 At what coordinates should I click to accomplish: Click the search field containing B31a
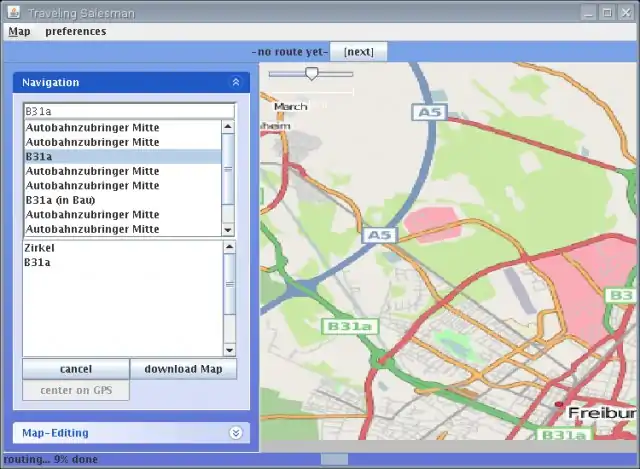128,111
